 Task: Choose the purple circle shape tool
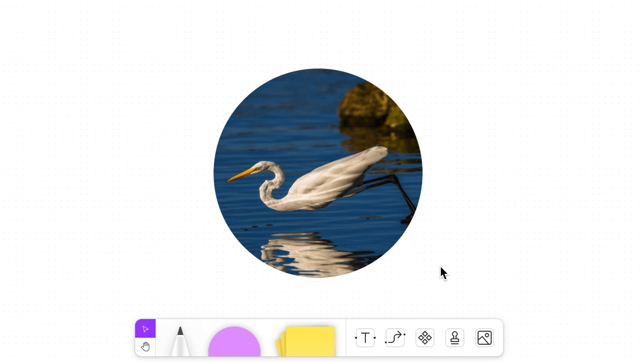(234, 343)
